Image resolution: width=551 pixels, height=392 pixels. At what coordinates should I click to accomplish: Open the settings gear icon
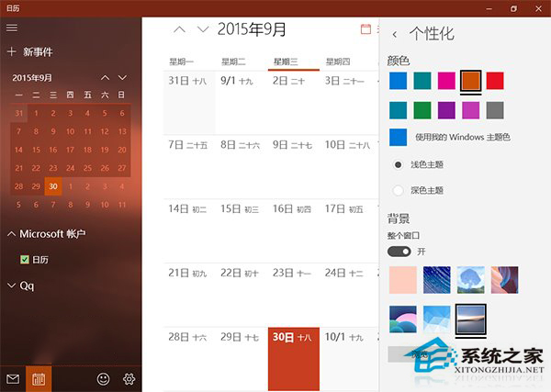click(129, 379)
